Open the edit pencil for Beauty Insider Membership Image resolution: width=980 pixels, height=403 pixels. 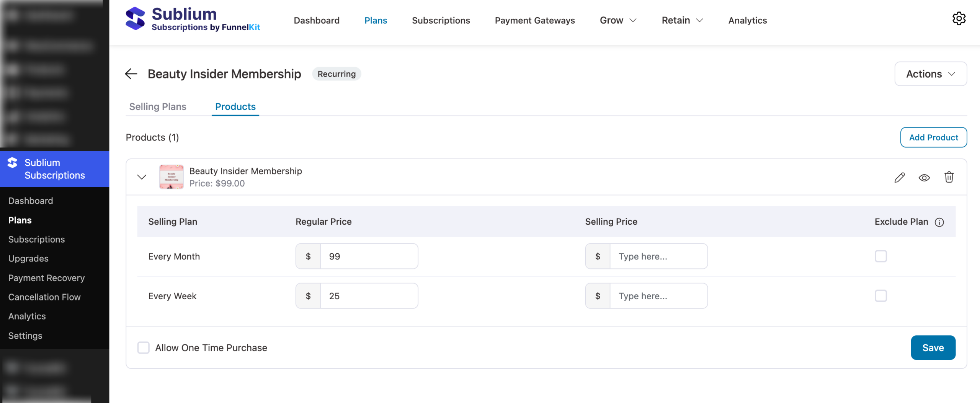pyautogui.click(x=900, y=177)
